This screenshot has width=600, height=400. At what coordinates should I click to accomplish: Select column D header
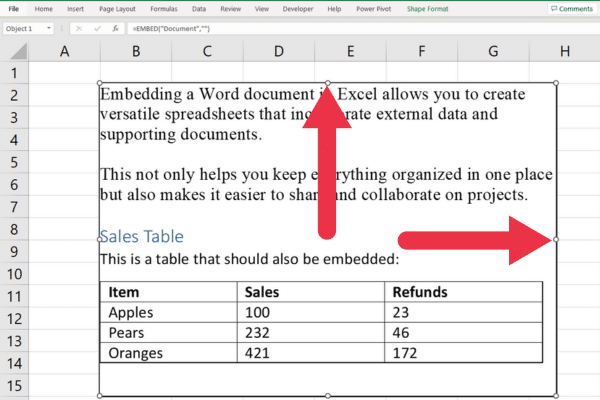tap(279, 51)
